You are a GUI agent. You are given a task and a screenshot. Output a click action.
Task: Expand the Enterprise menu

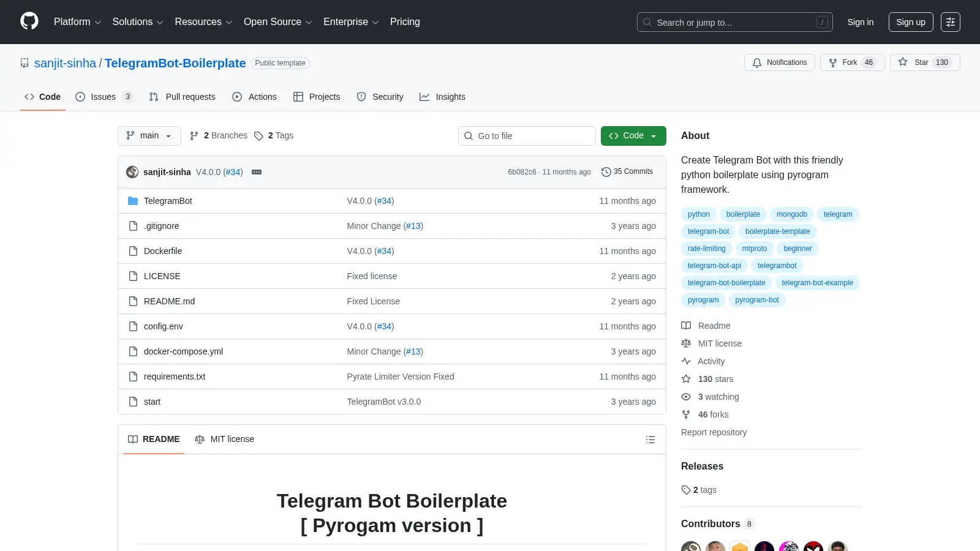point(351,22)
